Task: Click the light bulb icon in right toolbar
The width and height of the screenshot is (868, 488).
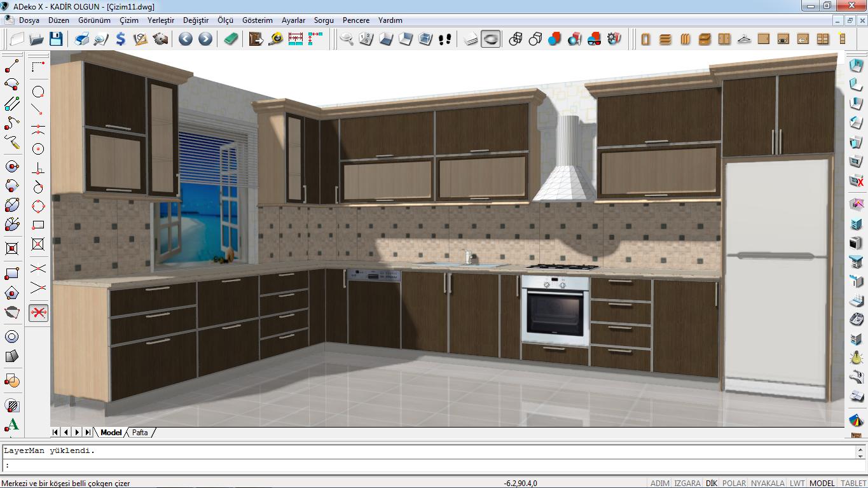Action: tap(857, 357)
